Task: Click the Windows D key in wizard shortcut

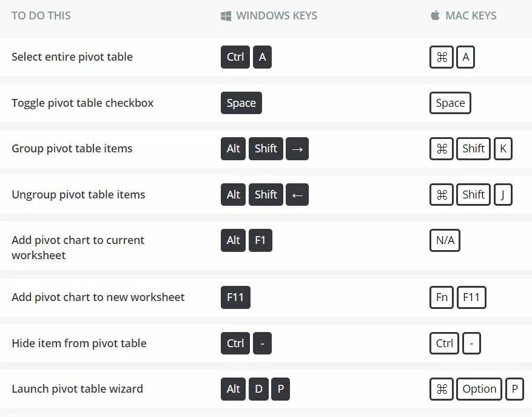Action: click(x=258, y=389)
